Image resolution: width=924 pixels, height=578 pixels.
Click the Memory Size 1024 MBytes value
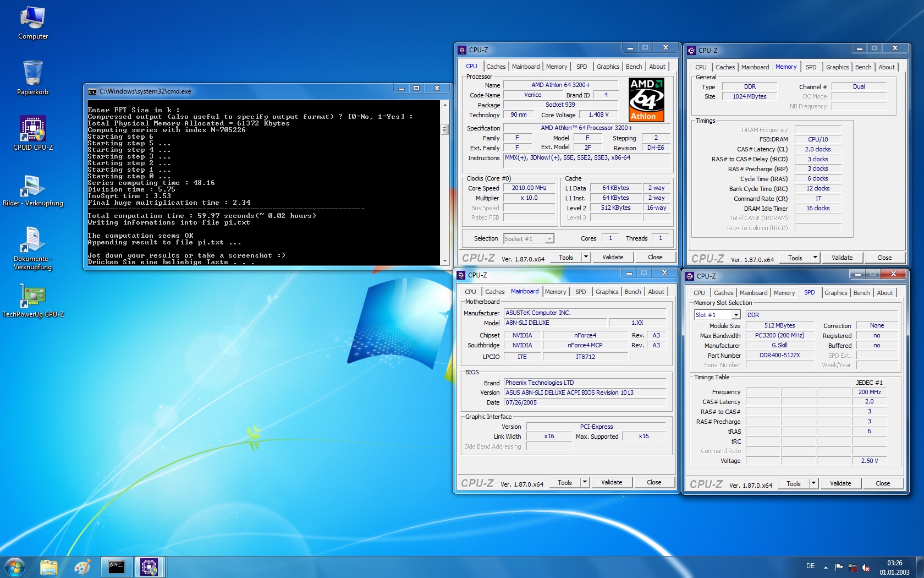[749, 96]
